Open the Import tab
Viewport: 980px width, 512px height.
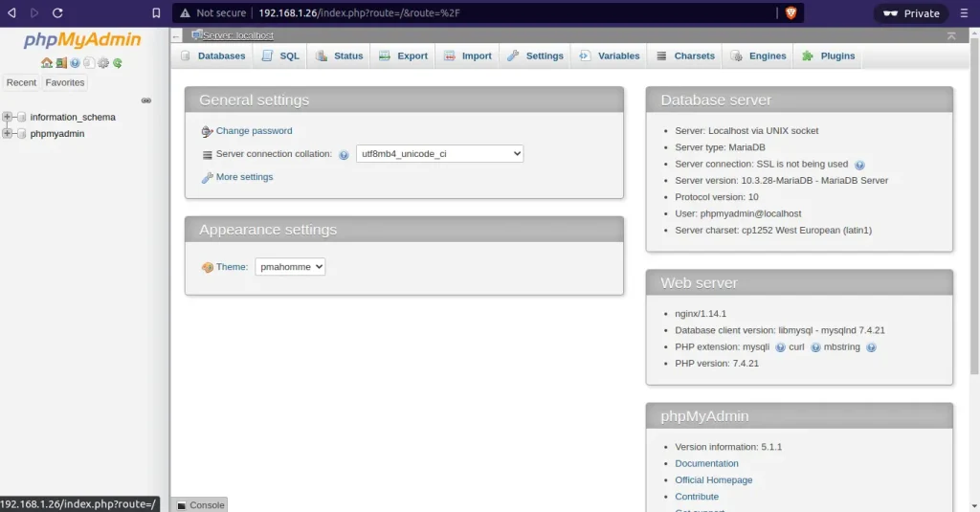coord(468,56)
